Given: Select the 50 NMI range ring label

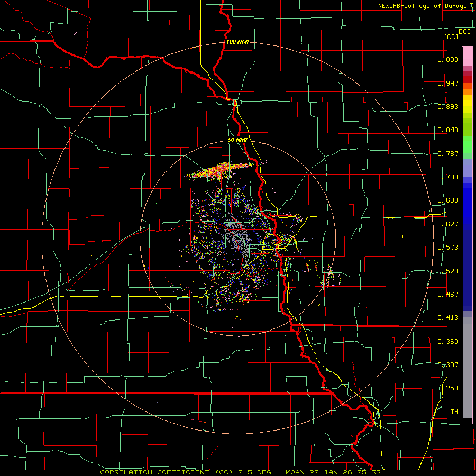Looking at the screenshot, I should tap(237, 140).
